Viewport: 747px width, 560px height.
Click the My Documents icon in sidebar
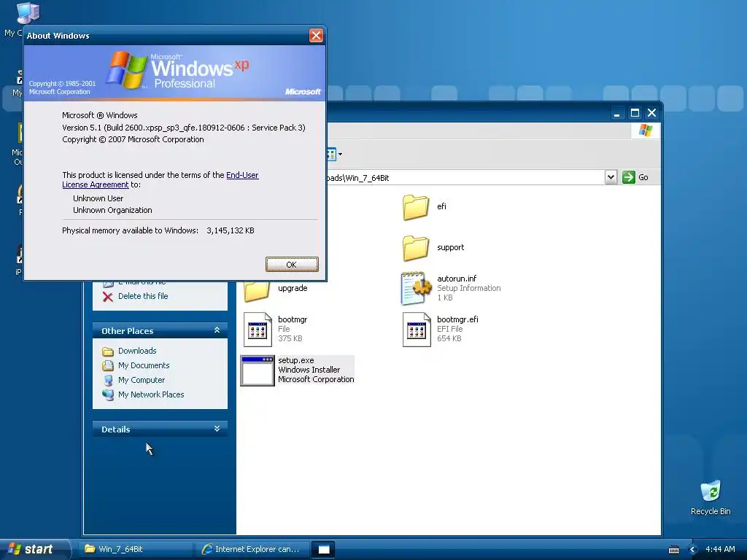pyautogui.click(x=108, y=366)
